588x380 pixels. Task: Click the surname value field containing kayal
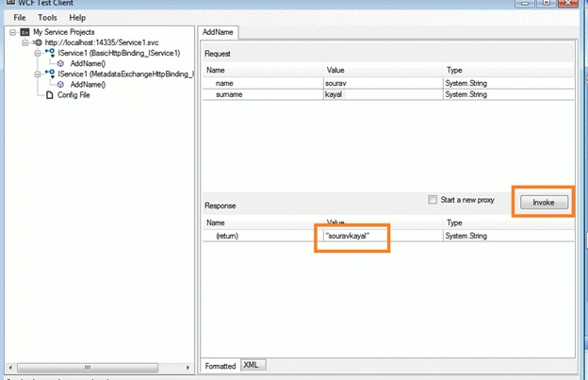pos(383,94)
